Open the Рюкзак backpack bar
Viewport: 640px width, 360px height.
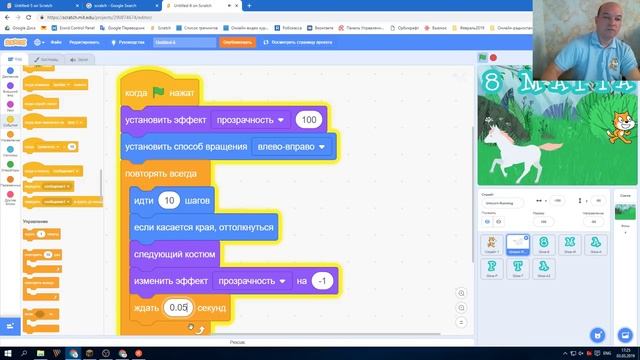click(x=237, y=342)
